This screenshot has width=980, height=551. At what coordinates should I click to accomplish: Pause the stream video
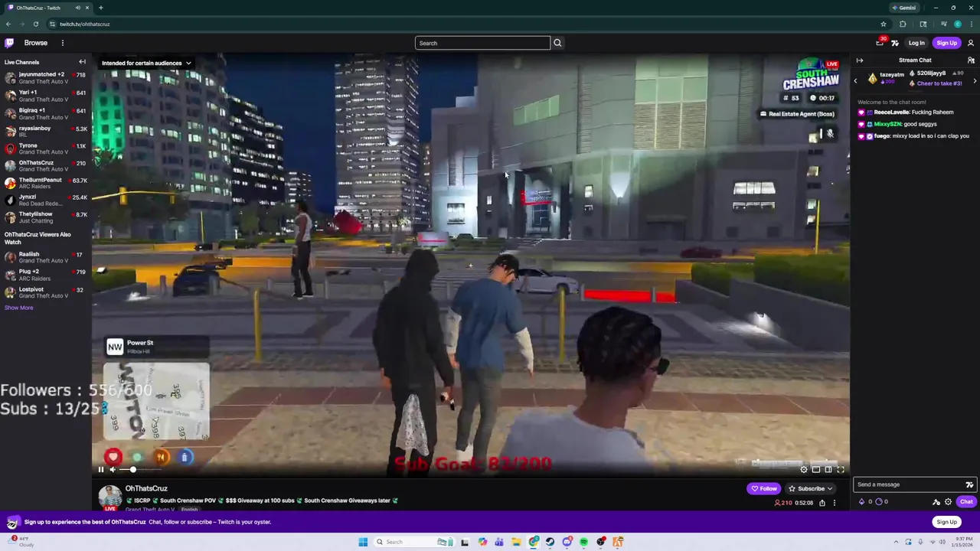(x=100, y=470)
